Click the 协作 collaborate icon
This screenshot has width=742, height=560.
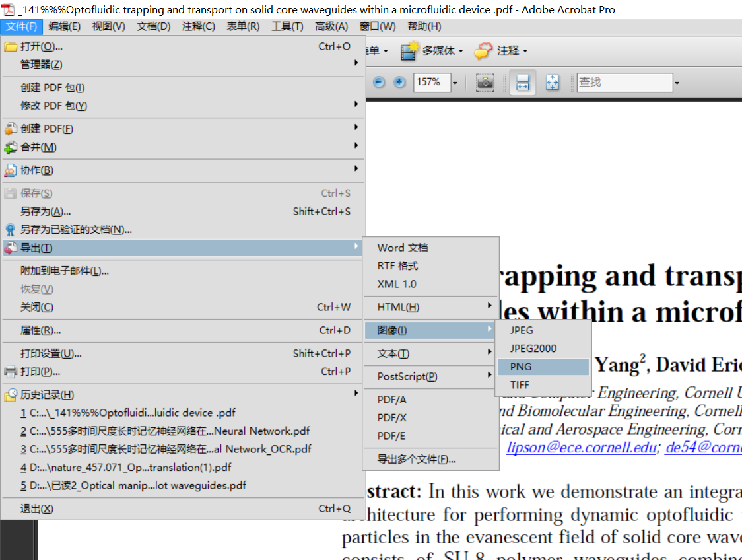[11, 170]
